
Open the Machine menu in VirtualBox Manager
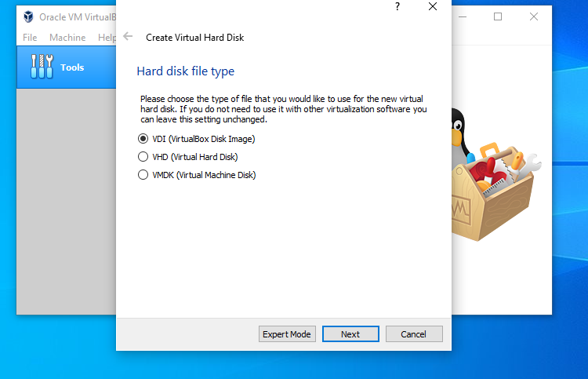pyautogui.click(x=67, y=38)
